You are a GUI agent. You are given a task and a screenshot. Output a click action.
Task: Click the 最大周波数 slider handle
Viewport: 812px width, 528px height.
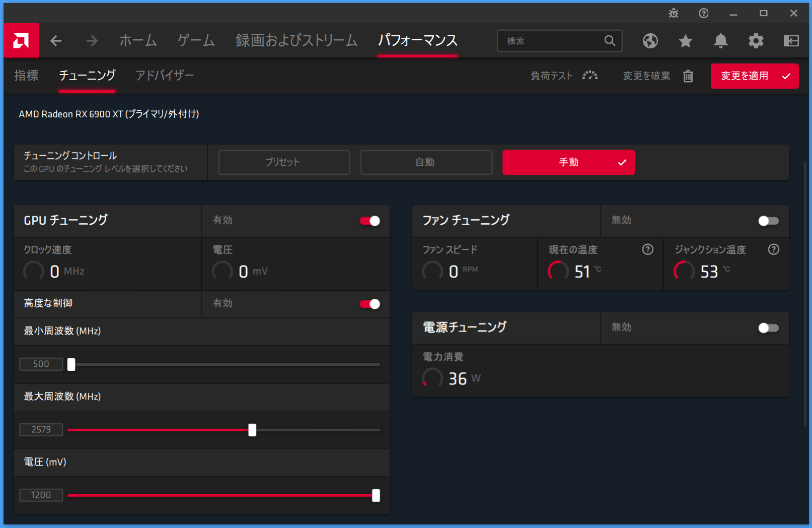tap(252, 430)
